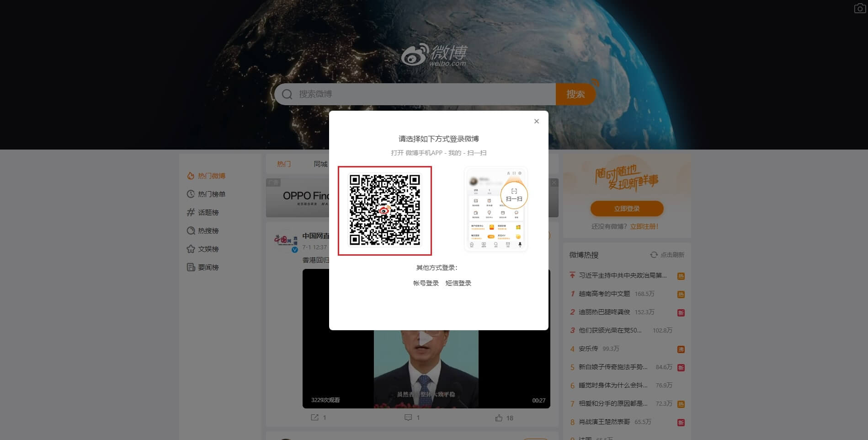Focus the 搜索微博 search field

pos(415,94)
